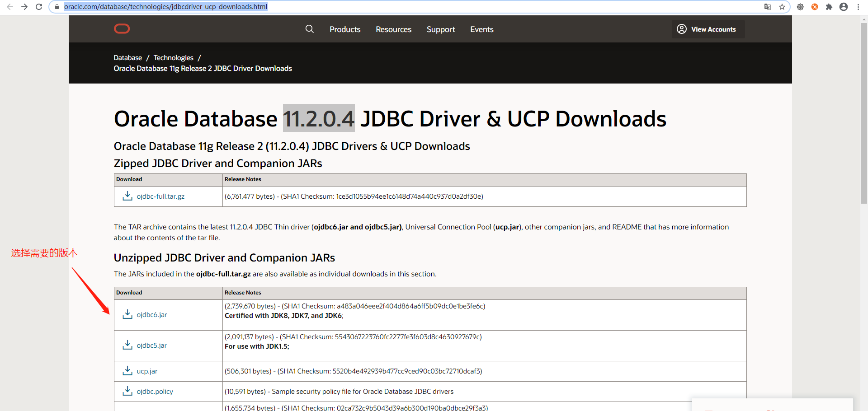
Task: Click the padlock site security icon
Action: coord(57,7)
